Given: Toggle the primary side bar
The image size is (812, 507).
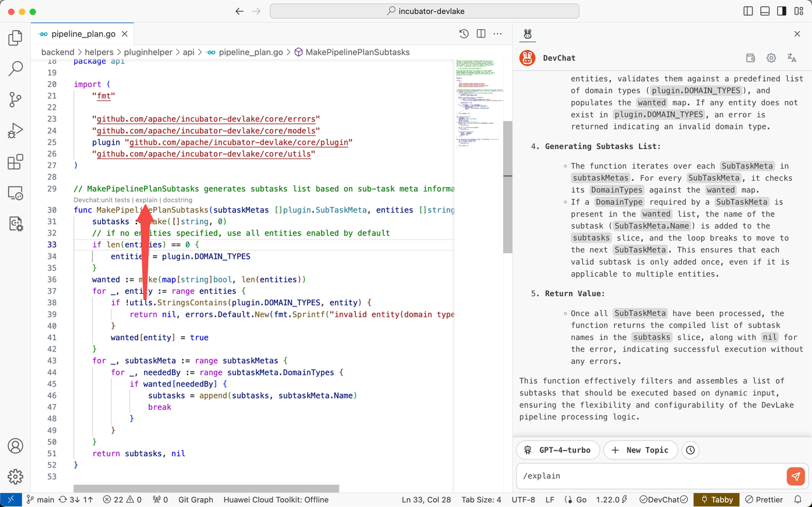Looking at the screenshot, I should (748, 11).
